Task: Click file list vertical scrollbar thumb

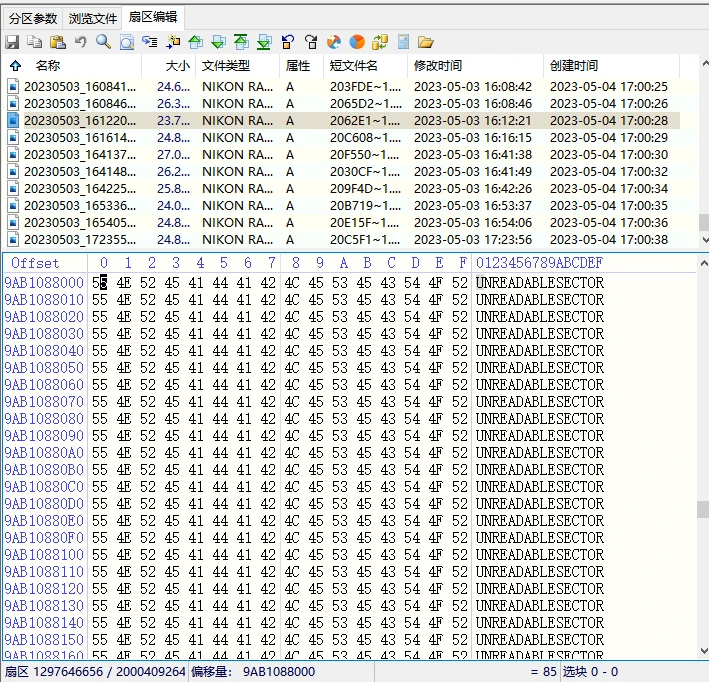Action: [703, 222]
